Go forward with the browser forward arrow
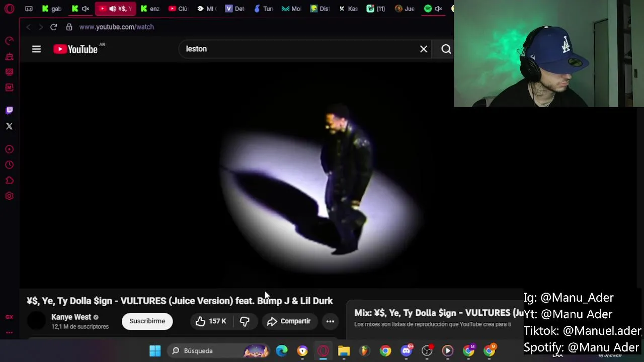The image size is (644, 362). point(41,27)
